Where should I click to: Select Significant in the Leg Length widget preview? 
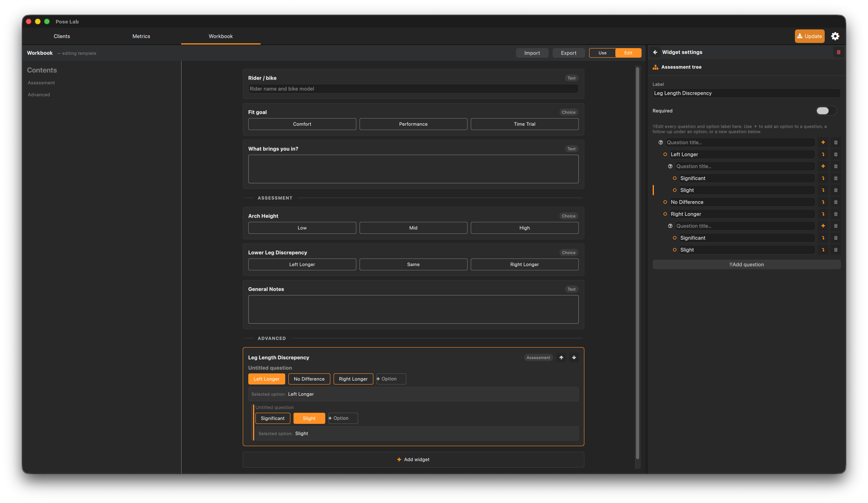273,418
